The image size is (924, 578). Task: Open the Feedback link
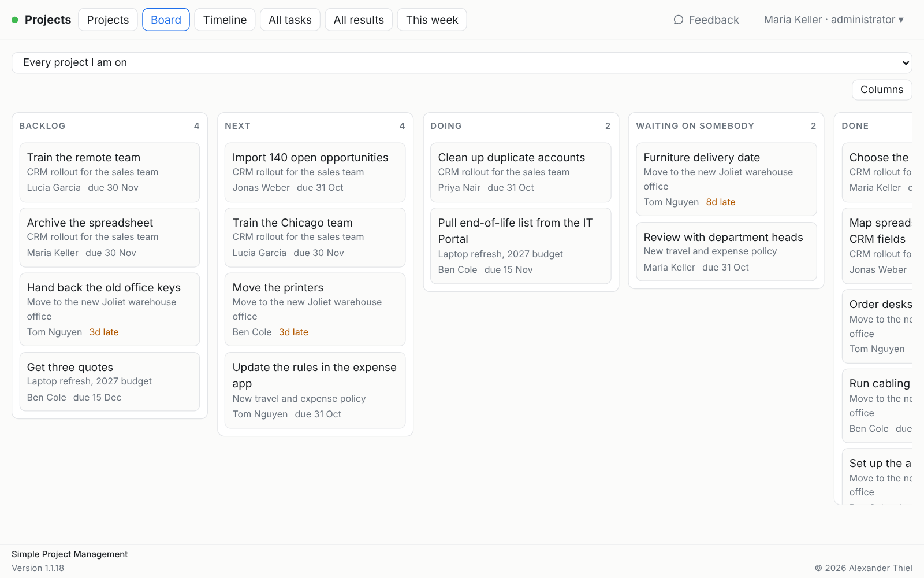tap(706, 20)
